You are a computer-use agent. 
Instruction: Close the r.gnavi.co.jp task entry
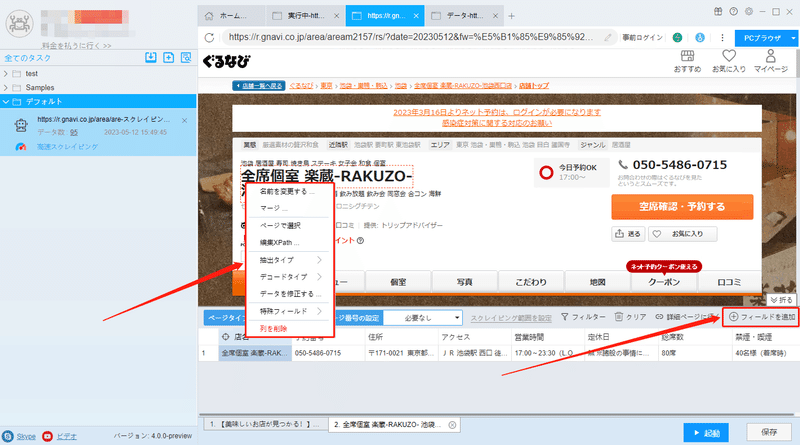[x=184, y=120]
